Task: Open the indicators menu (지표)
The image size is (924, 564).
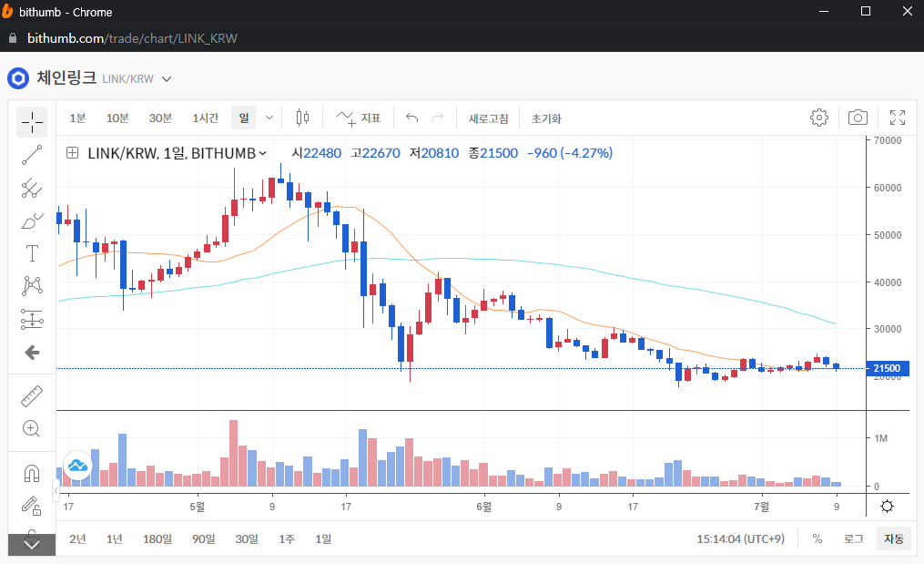Action: click(x=359, y=118)
